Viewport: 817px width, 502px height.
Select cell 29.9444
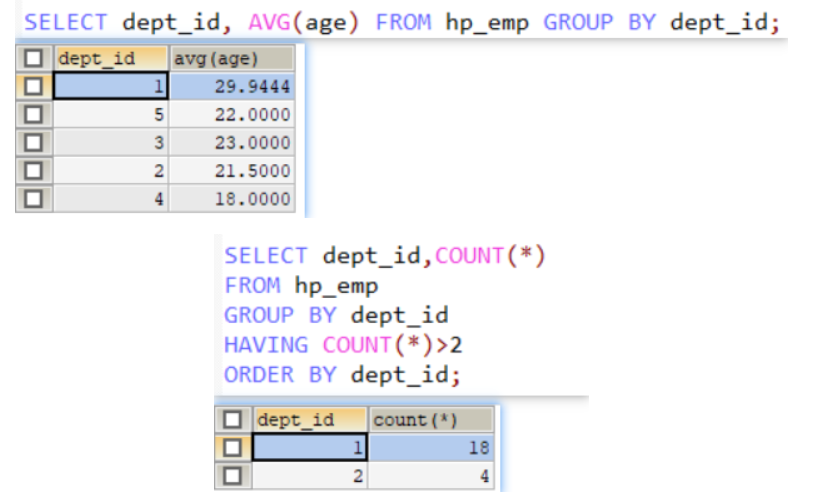(232, 87)
